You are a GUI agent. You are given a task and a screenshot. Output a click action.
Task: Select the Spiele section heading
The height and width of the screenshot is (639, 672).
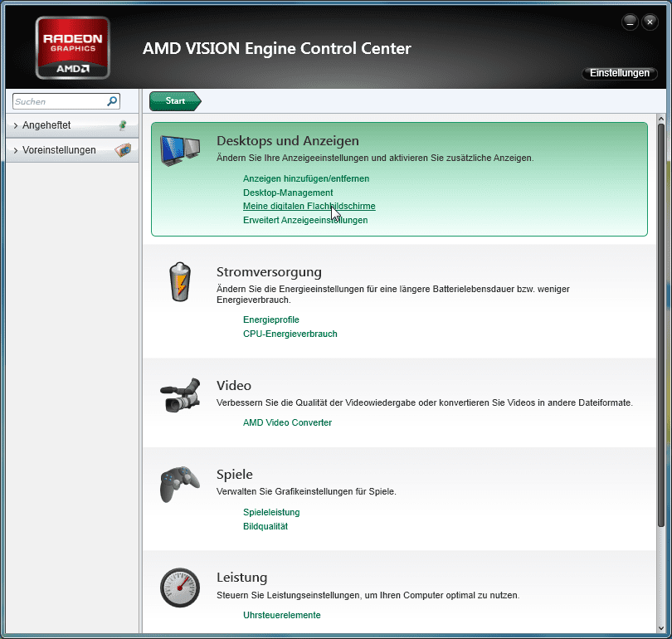(x=235, y=475)
